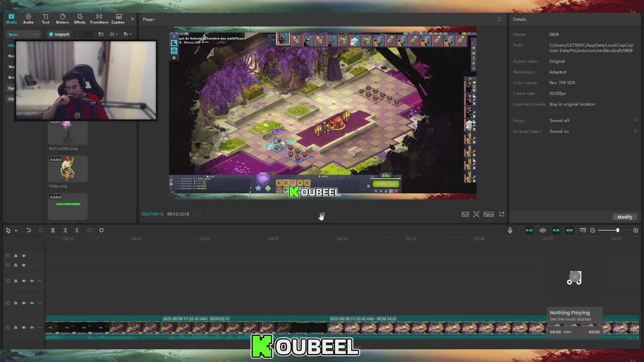This screenshot has width=644, height=362.
Task: Enter fullscreen player view
Action: click(502, 214)
